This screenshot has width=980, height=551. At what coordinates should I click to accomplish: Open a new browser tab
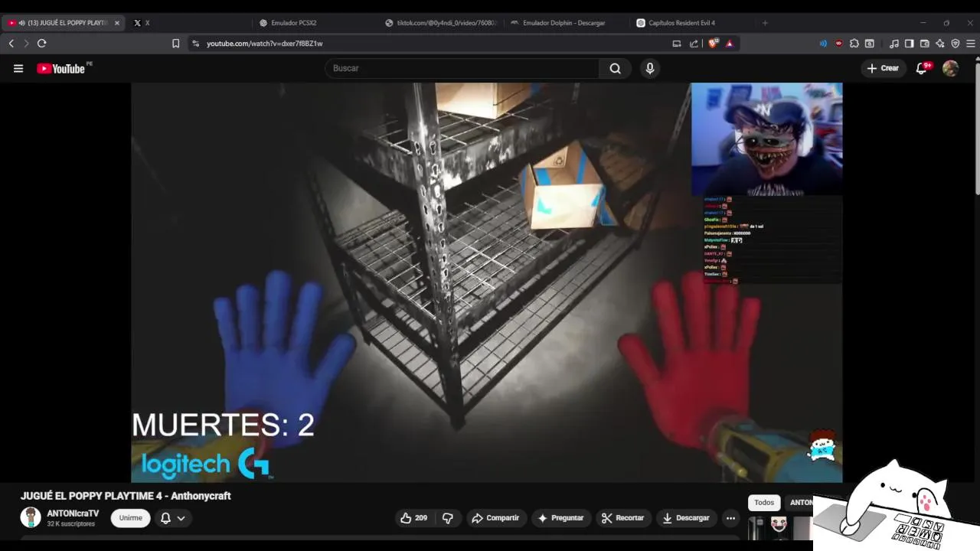pos(765,23)
